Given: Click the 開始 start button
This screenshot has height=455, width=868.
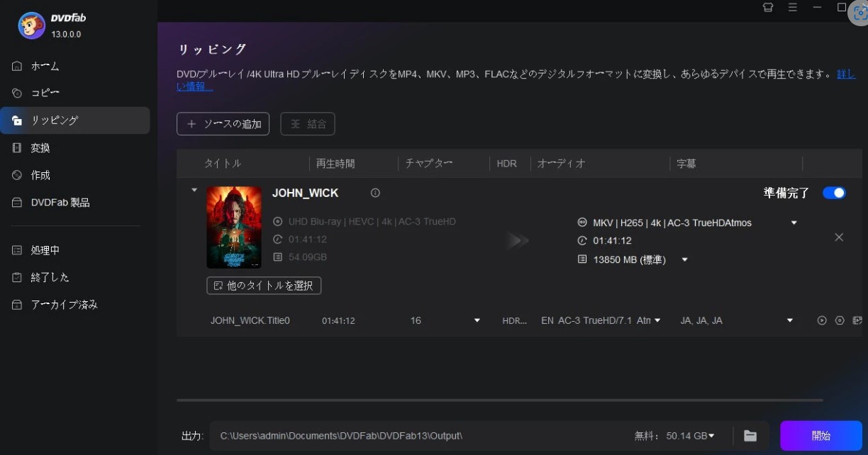Looking at the screenshot, I should point(821,436).
